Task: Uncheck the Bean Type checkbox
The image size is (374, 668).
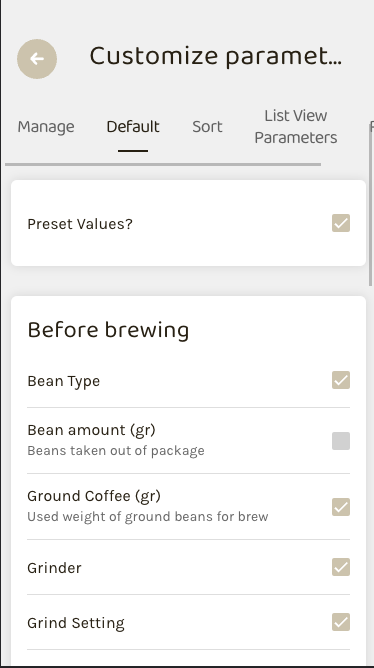Action: click(x=341, y=380)
